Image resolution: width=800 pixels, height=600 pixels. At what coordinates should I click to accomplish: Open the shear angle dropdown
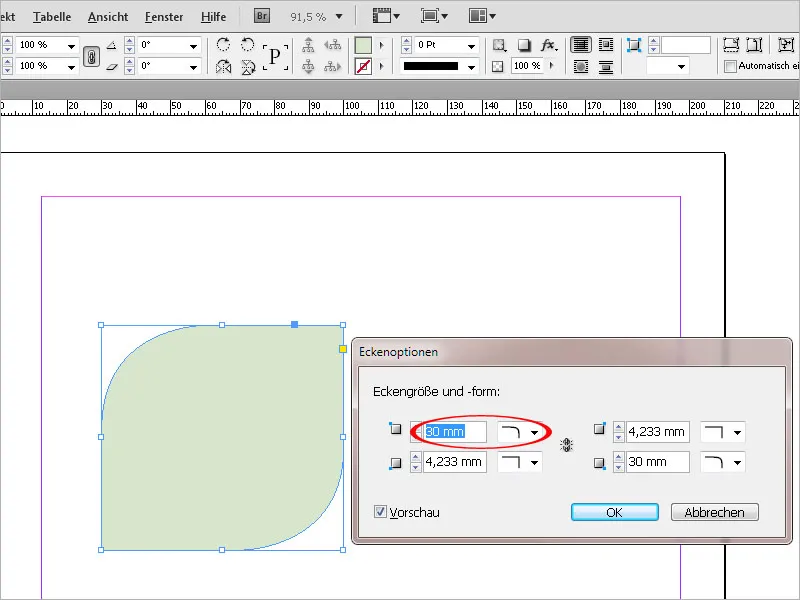pos(193,67)
